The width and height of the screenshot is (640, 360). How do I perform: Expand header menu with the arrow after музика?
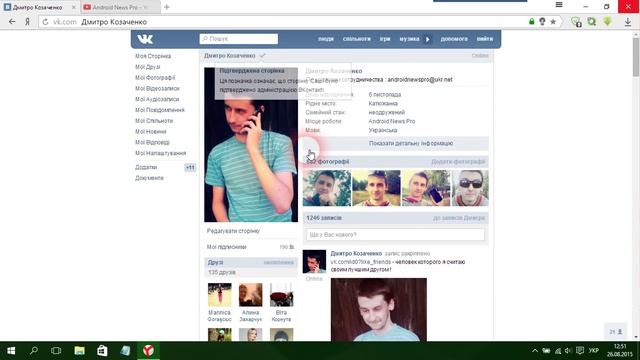point(427,39)
